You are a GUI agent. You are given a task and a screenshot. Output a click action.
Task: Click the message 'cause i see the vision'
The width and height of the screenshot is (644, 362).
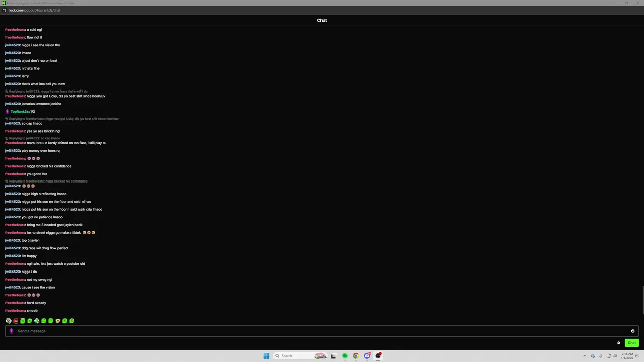38,287
